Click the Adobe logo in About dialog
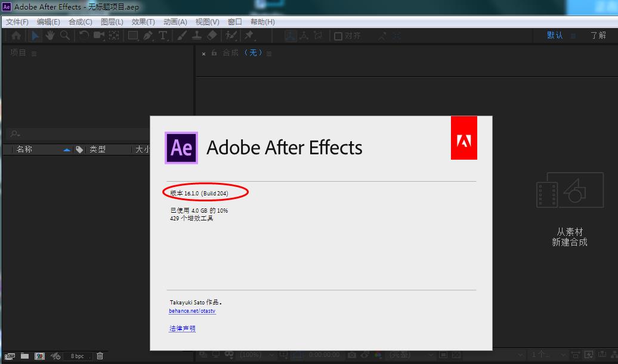618x364 pixels. click(464, 138)
